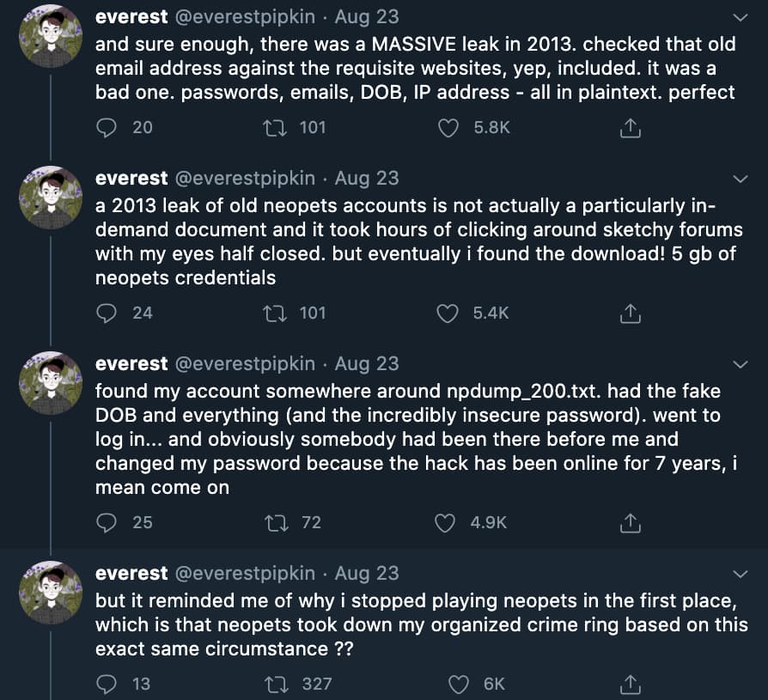768x700 pixels.
Task: Retweet the organized crime ring tweet
Action: click(278, 684)
